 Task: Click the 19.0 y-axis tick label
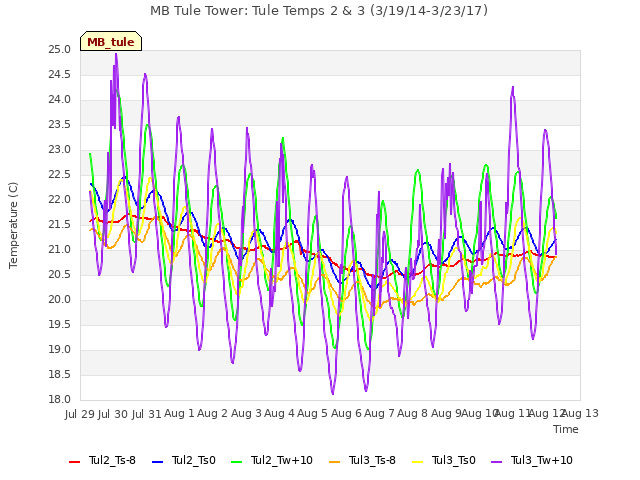click(60, 350)
